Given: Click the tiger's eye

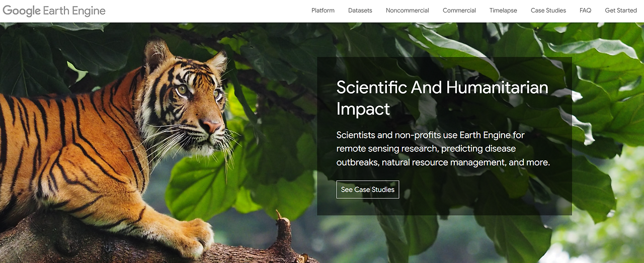Looking at the screenshot, I should coord(182,90).
